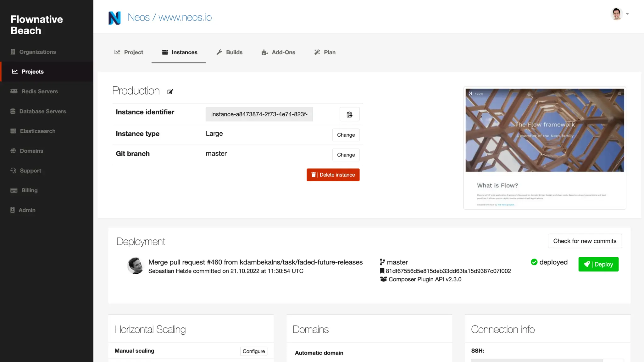
Task: Open Redis Servers in sidebar
Action: pyautogui.click(x=39, y=91)
